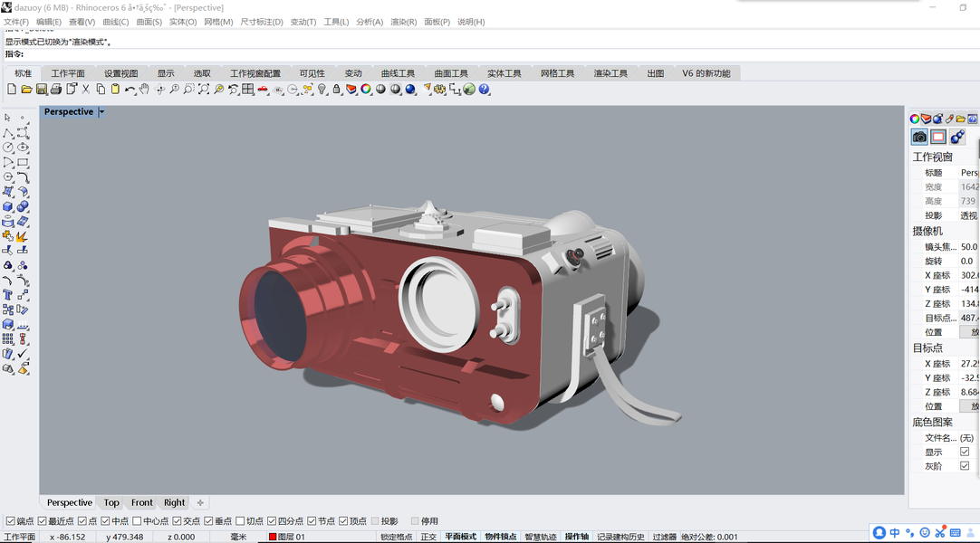Click the Paste clipboard icon
Viewport: 980px width, 543px height.
(115, 90)
